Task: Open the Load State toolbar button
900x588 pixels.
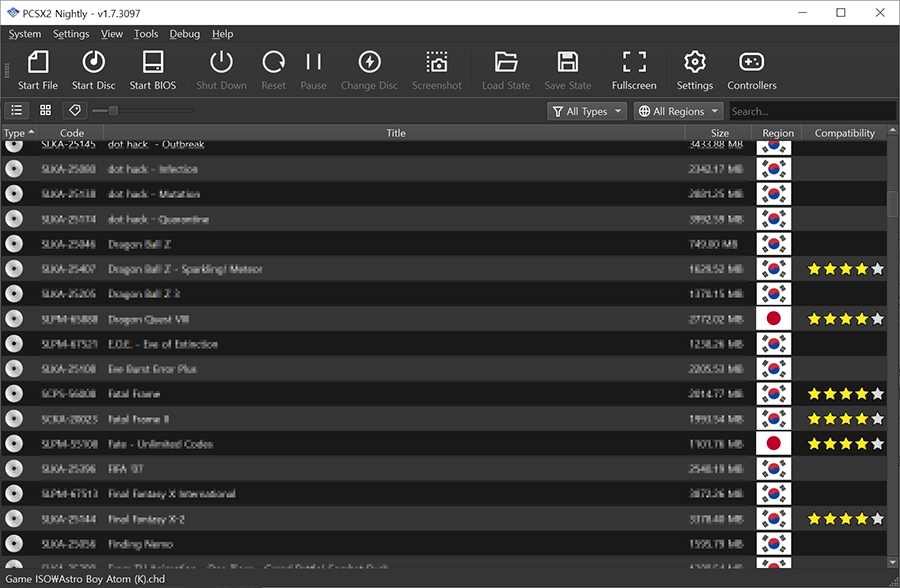Action: 506,70
